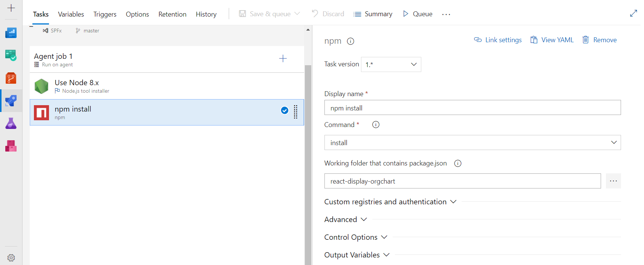This screenshot has width=644, height=265.
Task: Open Azure Boards from the sidebar
Action: (x=11, y=56)
